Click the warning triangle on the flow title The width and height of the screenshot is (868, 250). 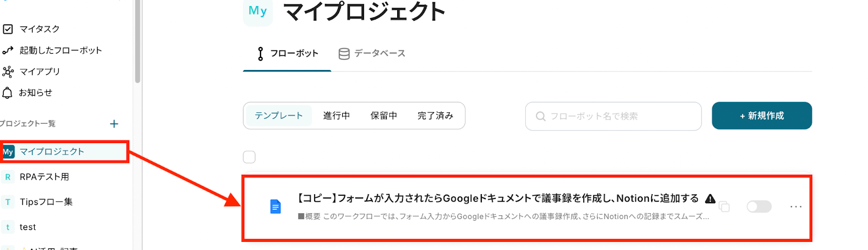pyautogui.click(x=710, y=198)
